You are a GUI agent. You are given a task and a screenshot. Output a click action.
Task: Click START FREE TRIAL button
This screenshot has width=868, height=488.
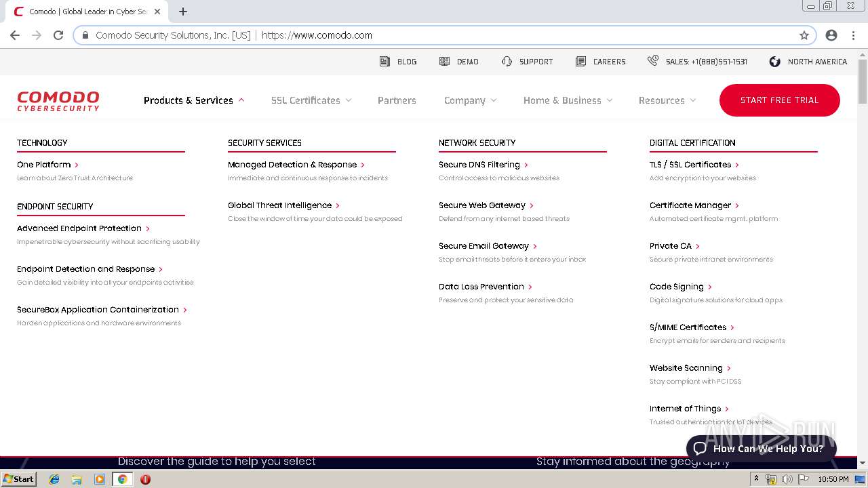[x=780, y=100]
